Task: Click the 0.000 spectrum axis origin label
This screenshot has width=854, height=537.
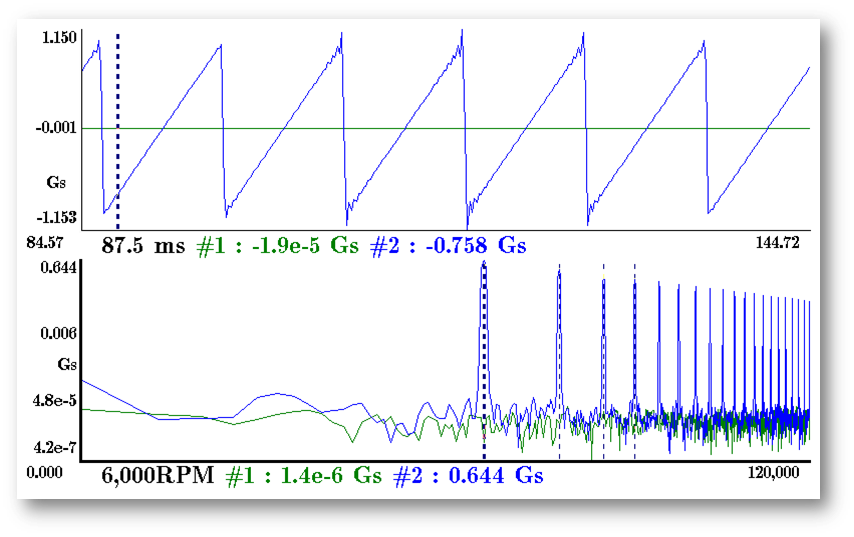Action: 47,472
